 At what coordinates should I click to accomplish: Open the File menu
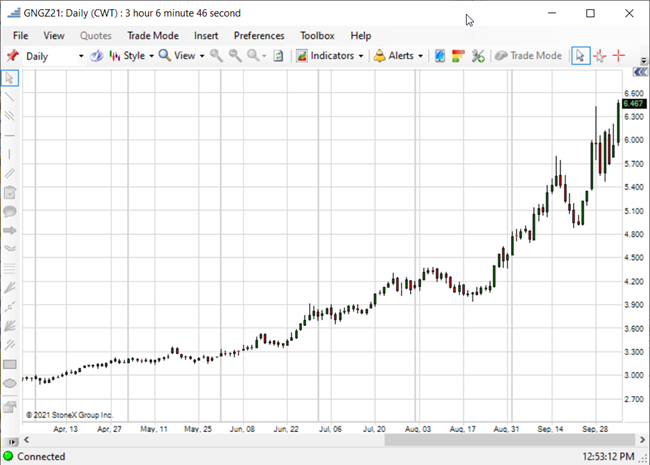click(x=21, y=36)
